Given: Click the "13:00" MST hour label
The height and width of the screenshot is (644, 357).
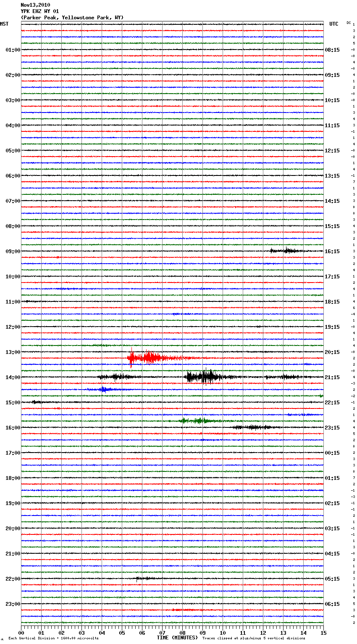Looking at the screenshot, I should (13, 352).
